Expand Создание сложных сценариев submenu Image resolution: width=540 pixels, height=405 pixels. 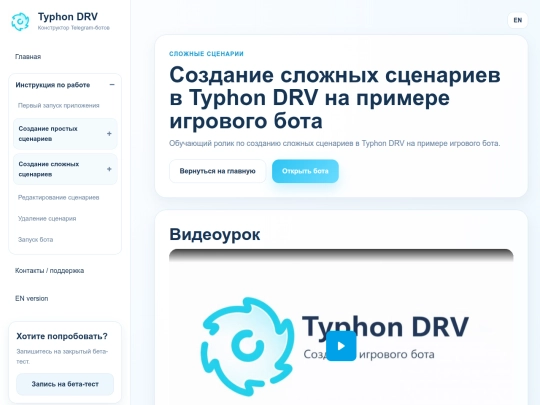(109, 169)
